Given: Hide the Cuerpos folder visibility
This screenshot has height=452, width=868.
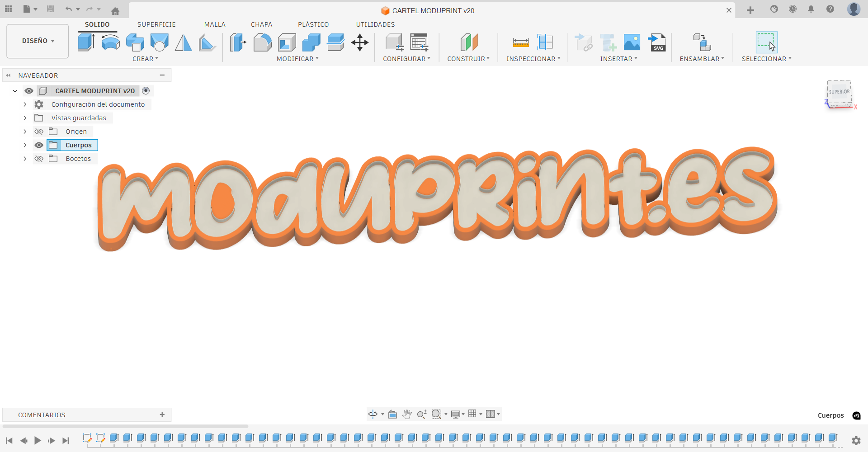Looking at the screenshot, I should pos(39,145).
